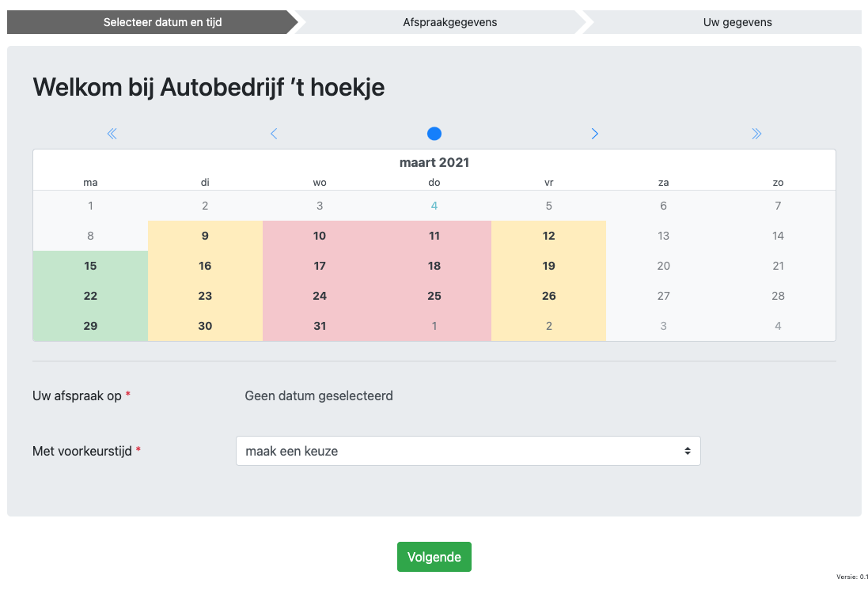Switch to the Afspraakgegevens step
The height and width of the screenshot is (594, 868).
coord(449,22)
